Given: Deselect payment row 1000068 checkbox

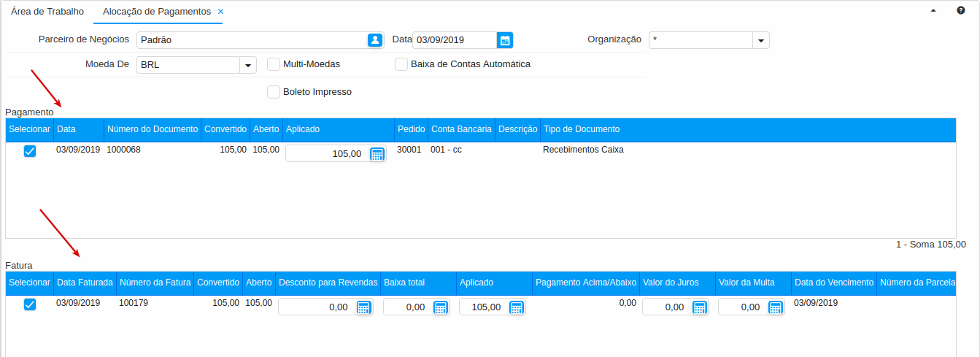Looking at the screenshot, I should [x=30, y=151].
